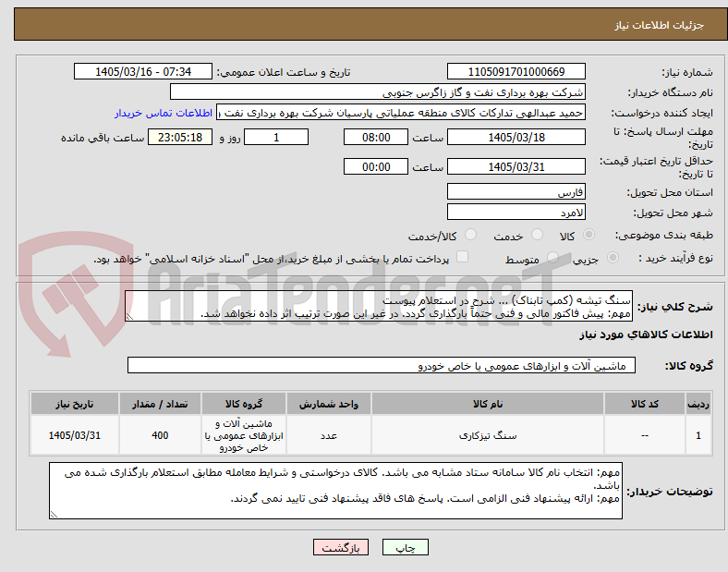Click the کد کالا column header
This screenshot has width=728, height=572.
pyautogui.click(x=645, y=404)
